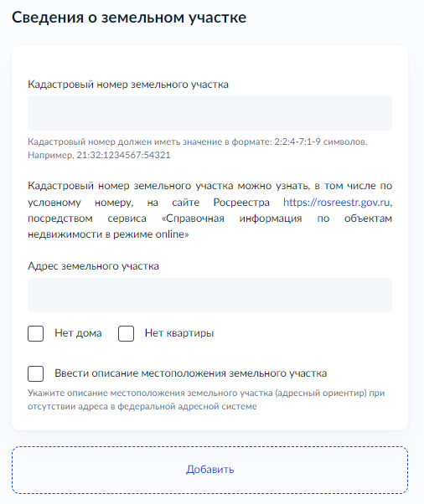
Task: Open the https://rosreestr.gov.ru link
Action: click(337, 202)
